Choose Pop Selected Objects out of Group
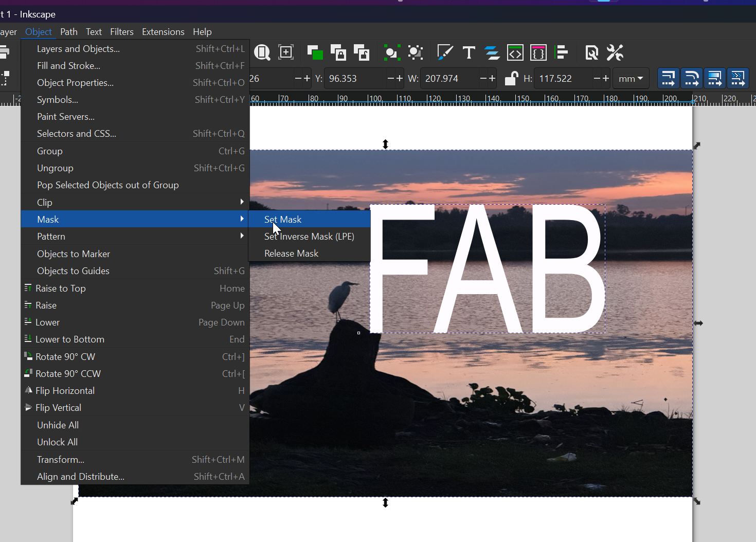Screen dimensions: 756x542 point(135,185)
